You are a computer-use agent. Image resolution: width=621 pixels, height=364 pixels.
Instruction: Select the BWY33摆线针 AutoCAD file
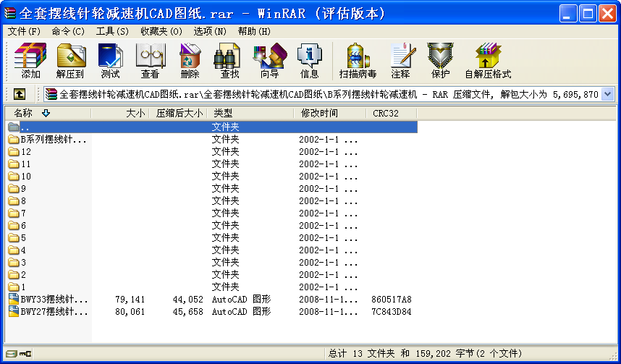click(54, 299)
